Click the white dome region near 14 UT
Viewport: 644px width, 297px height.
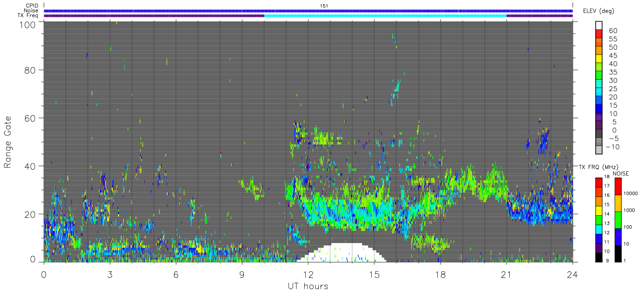(341, 254)
